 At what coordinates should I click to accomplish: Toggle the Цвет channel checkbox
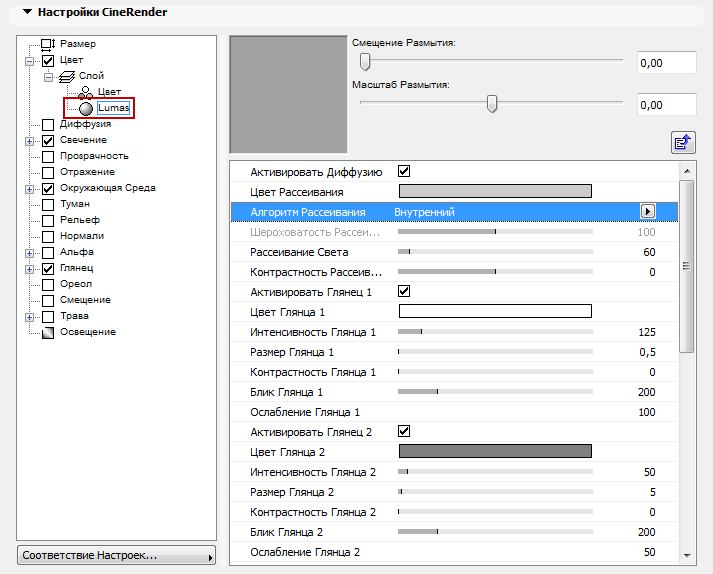pos(48,60)
